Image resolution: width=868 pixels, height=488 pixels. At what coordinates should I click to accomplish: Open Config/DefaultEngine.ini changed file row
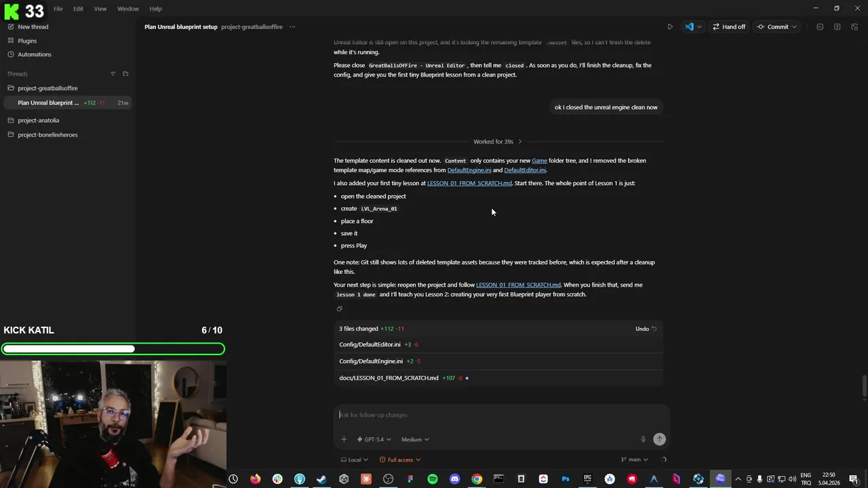[498, 361]
